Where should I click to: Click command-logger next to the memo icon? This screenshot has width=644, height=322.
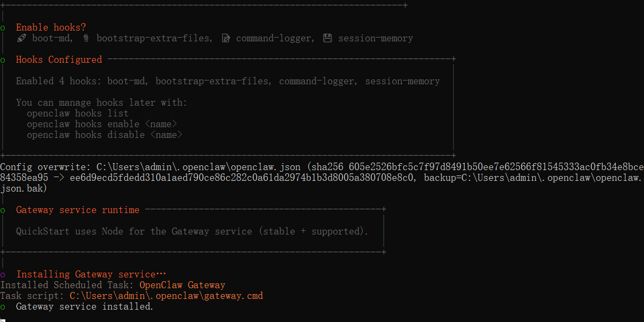[274, 38]
